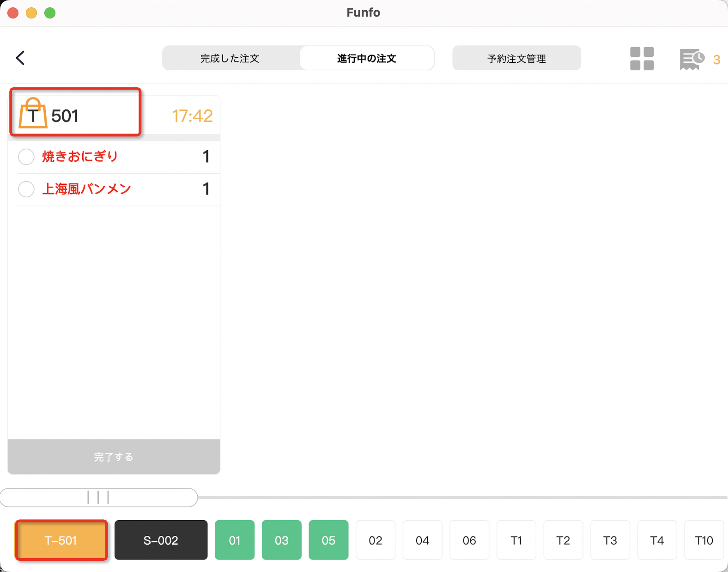Select green table 03

pos(282,540)
